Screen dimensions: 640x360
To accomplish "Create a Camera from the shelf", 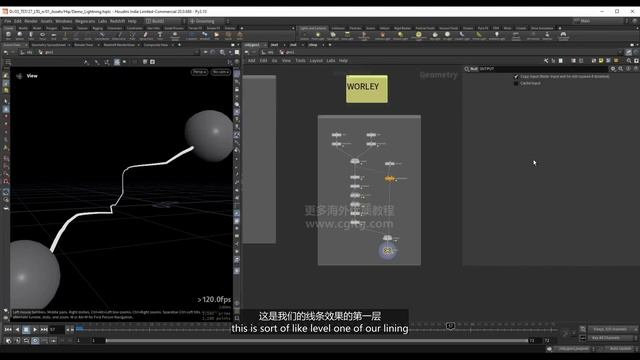I will (x=304, y=36).
